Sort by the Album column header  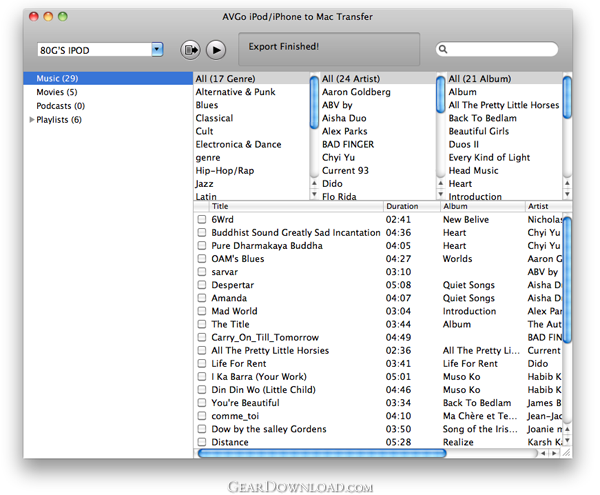pyautogui.click(x=483, y=206)
